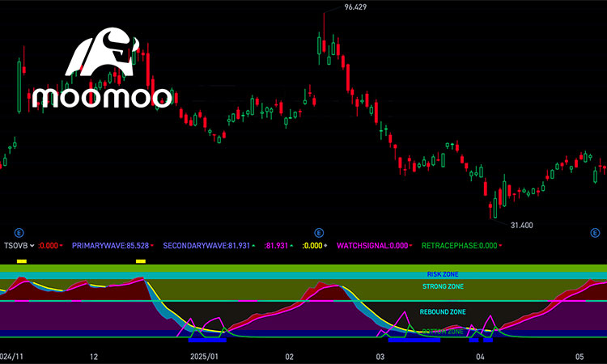
Task: Click the yellow :0.000 value label
Action: point(312,246)
